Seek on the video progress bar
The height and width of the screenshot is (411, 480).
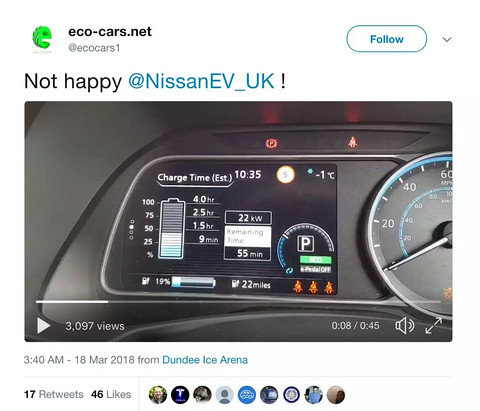click(238, 302)
